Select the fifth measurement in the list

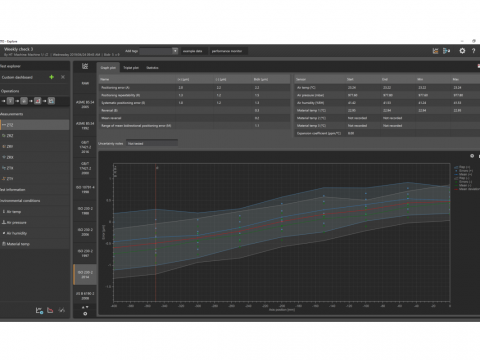35,168
